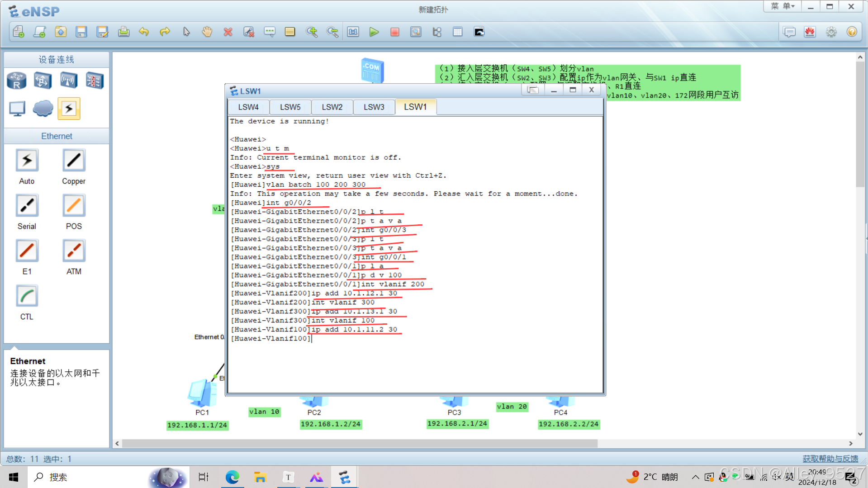The width and height of the screenshot is (868, 488).
Task: Click the topology tree view icon
Action: 437,32
